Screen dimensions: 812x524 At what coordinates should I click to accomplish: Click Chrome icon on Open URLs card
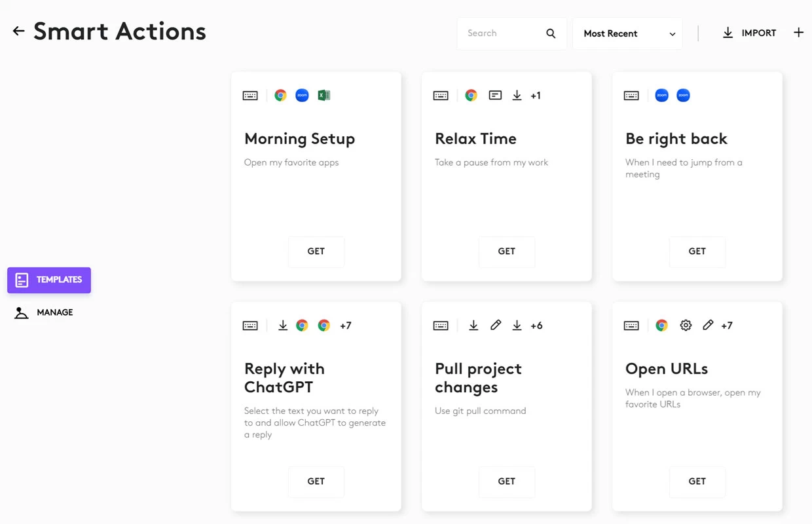pos(661,326)
